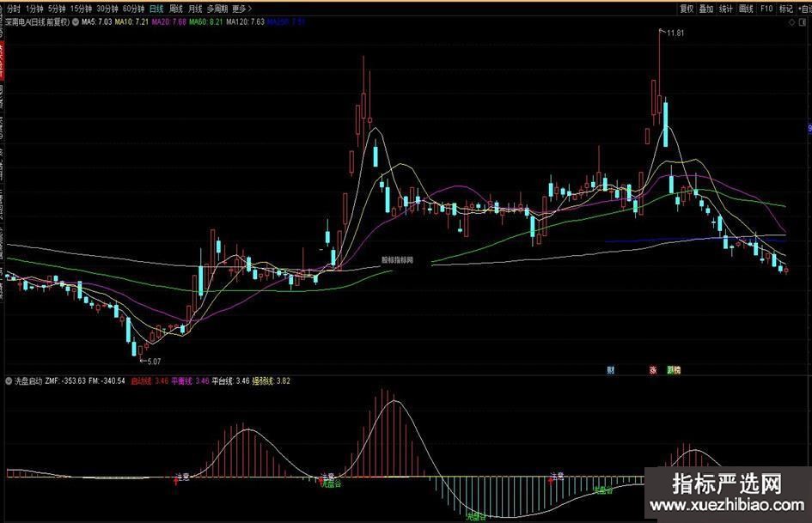Switch to the 分时 intraday chart tab

click(14, 9)
